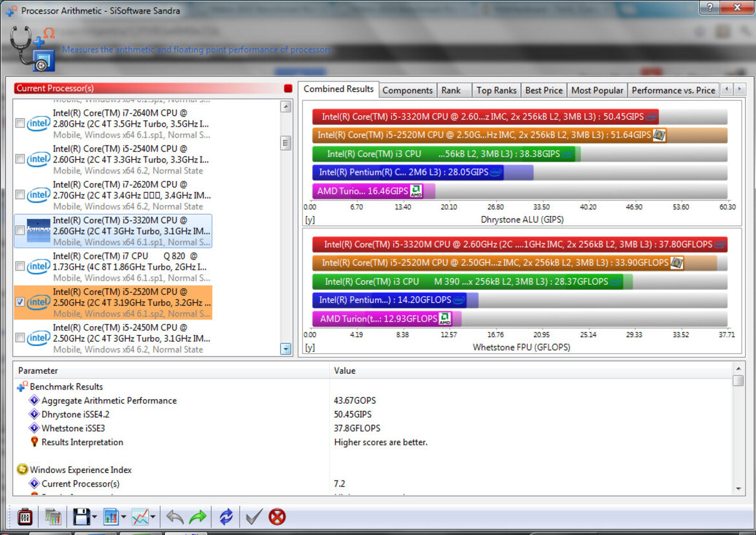Click the blue Refresh arrows icon

tap(226, 517)
